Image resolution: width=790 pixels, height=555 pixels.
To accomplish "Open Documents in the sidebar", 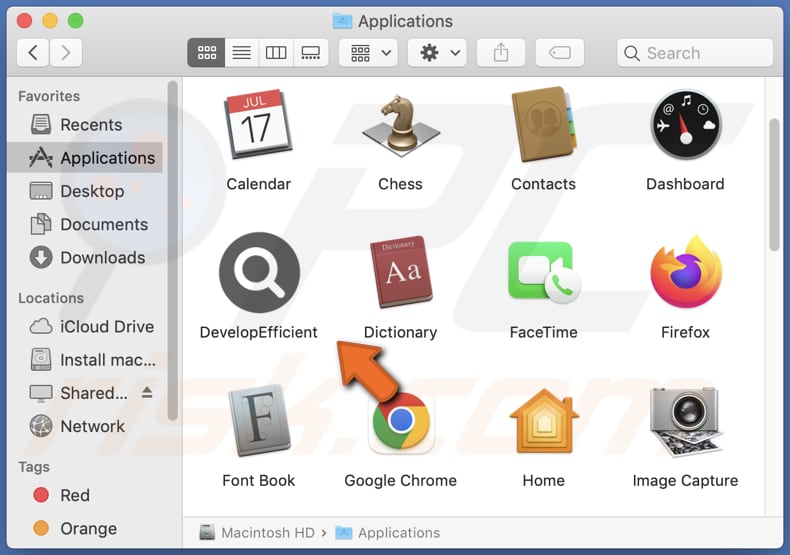I will (x=85, y=224).
